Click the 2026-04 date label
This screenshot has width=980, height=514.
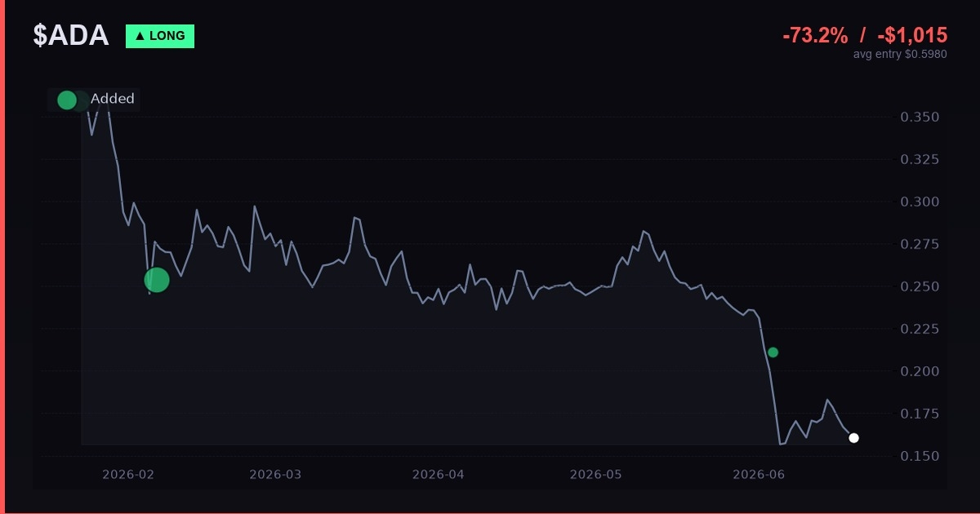click(x=439, y=474)
